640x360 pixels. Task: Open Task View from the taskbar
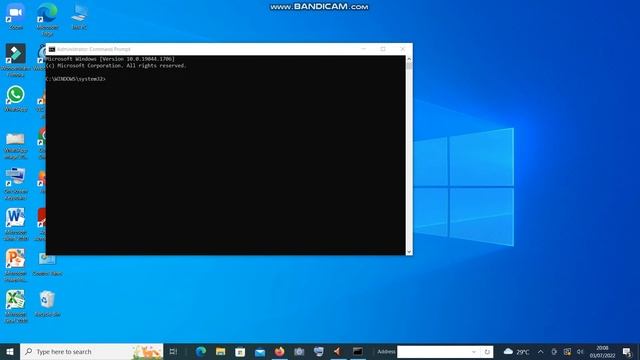point(173,351)
